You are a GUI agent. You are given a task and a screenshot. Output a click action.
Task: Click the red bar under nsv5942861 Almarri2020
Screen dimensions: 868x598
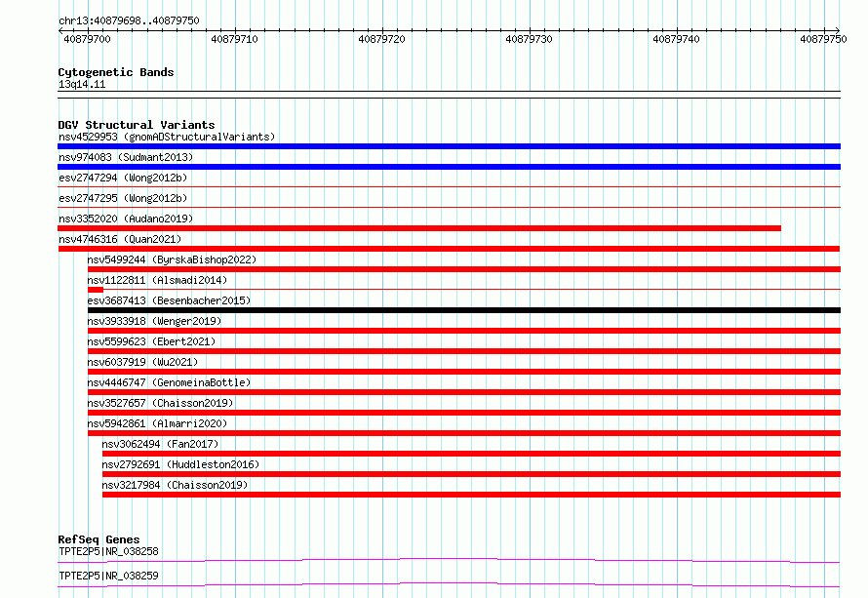coord(464,433)
